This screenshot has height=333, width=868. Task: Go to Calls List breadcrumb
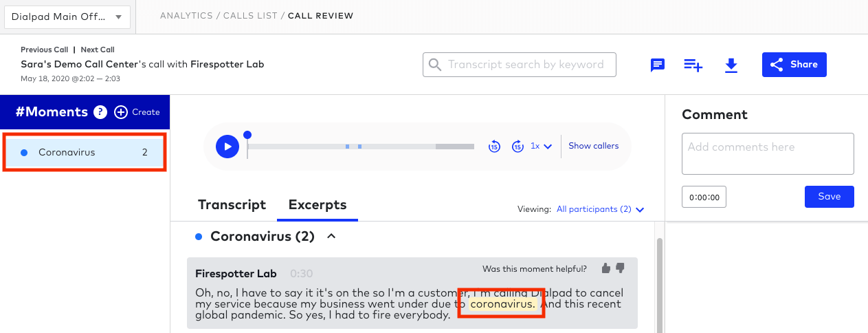[x=250, y=16]
